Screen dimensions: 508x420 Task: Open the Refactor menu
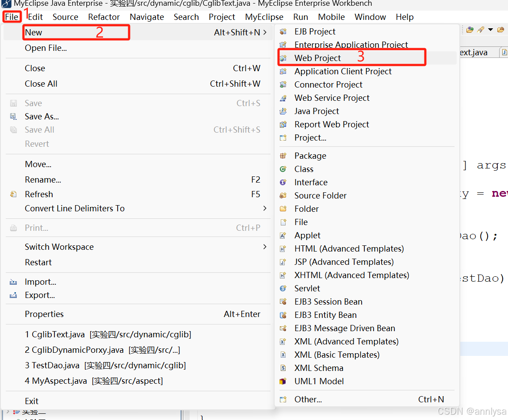coord(103,17)
